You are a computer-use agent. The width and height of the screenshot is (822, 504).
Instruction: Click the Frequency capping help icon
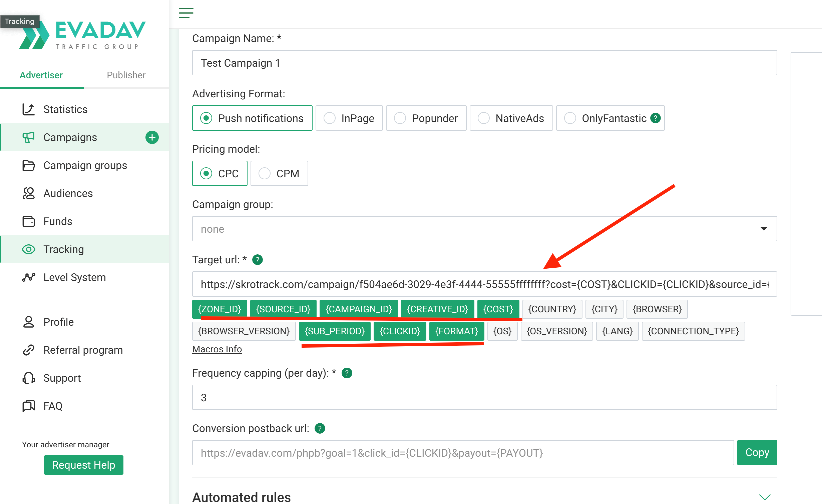[347, 373]
